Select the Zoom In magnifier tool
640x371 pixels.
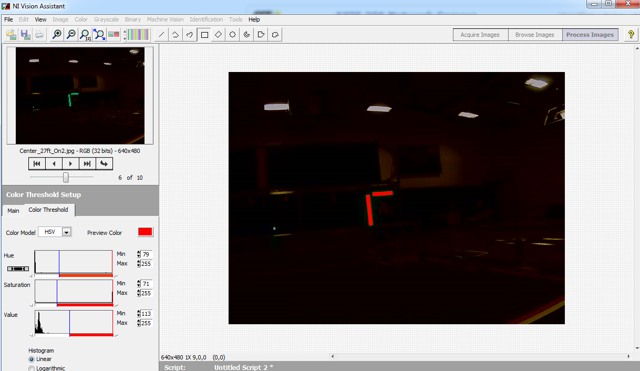[57, 35]
